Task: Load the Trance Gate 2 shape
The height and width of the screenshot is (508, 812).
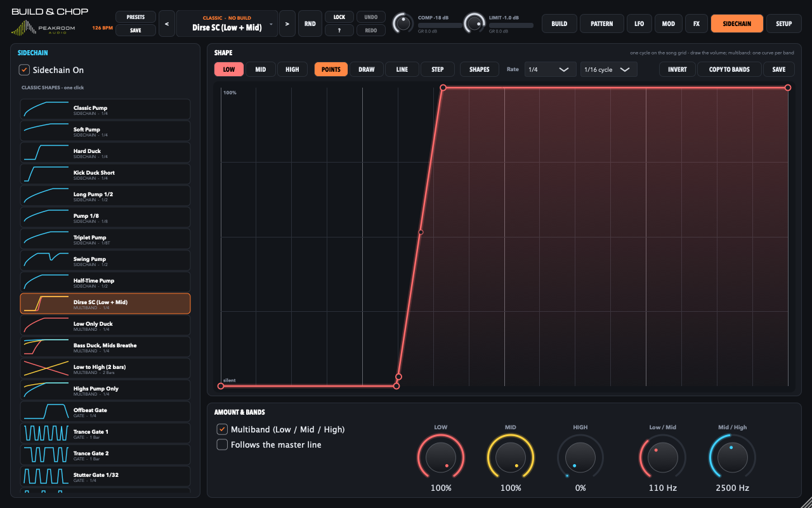Action: pyautogui.click(x=105, y=455)
